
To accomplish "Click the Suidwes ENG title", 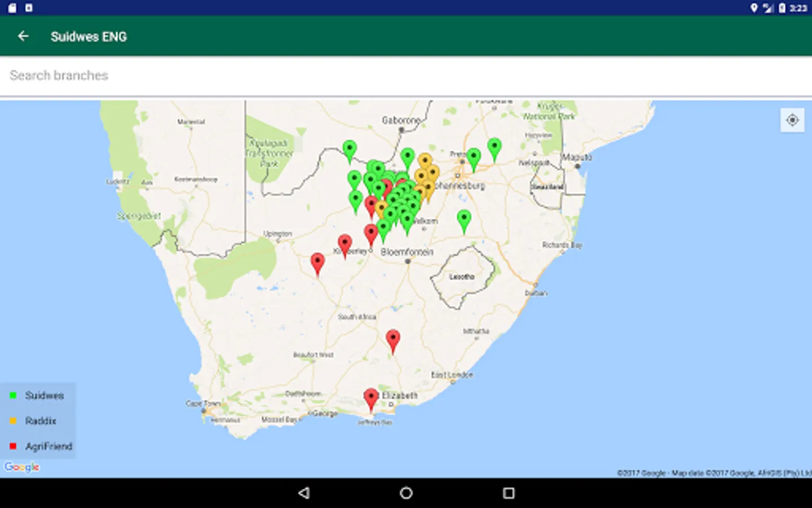I will point(89,37).
